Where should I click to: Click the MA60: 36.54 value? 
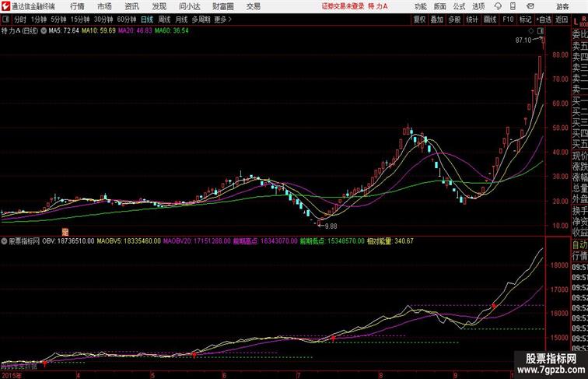[172, 31]
